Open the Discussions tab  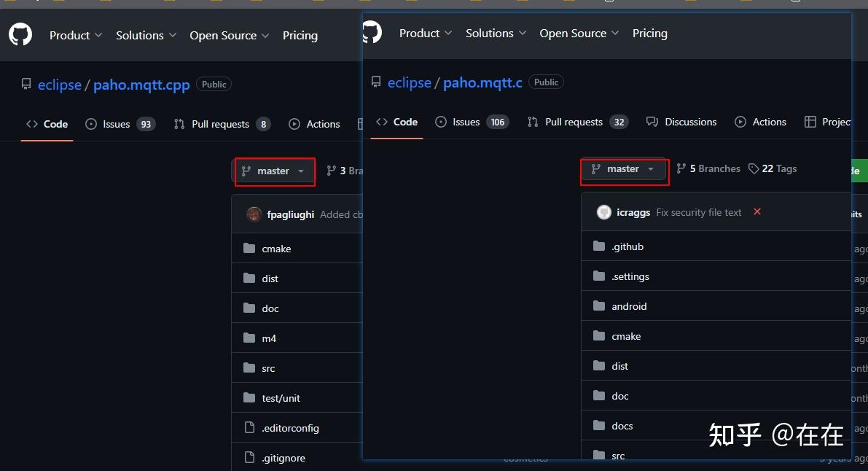[681, 122]
